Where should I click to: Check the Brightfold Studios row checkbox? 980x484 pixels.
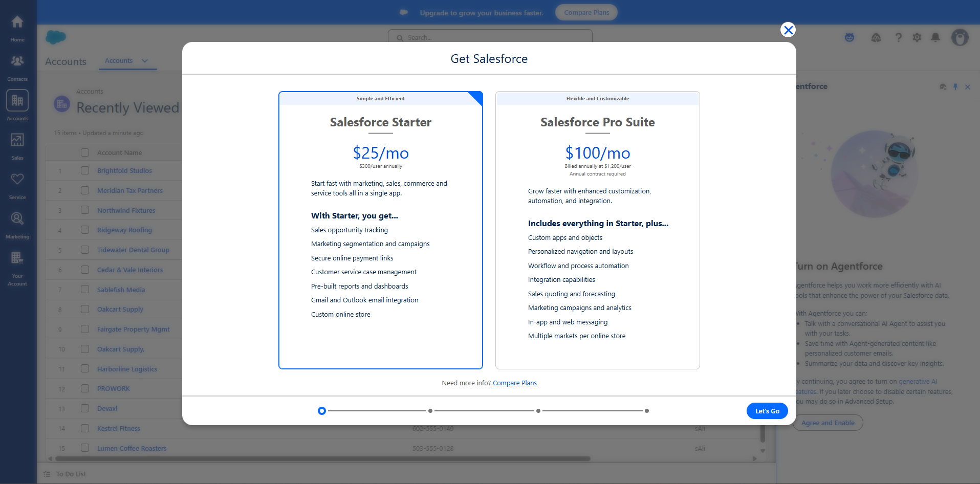(x=85, y=170)
